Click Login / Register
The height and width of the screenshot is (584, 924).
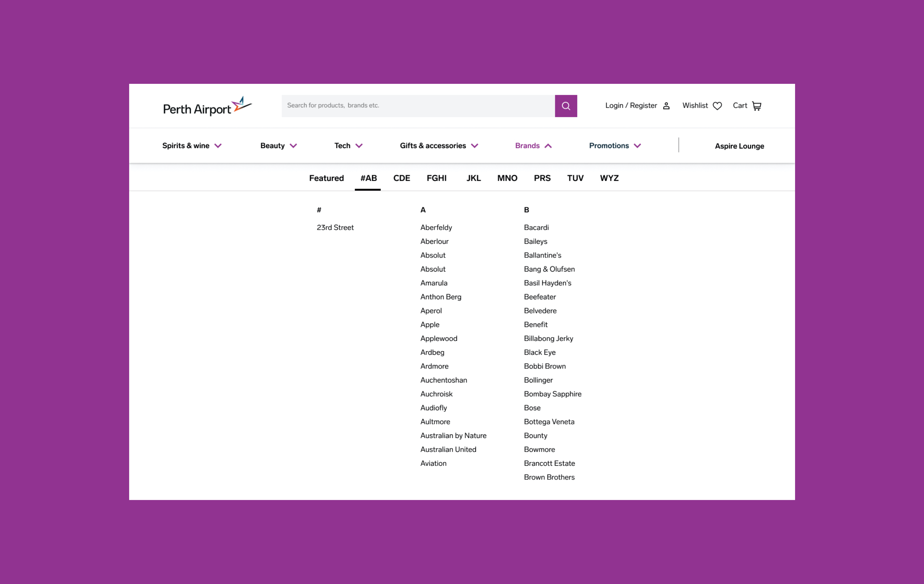[631, 106]
